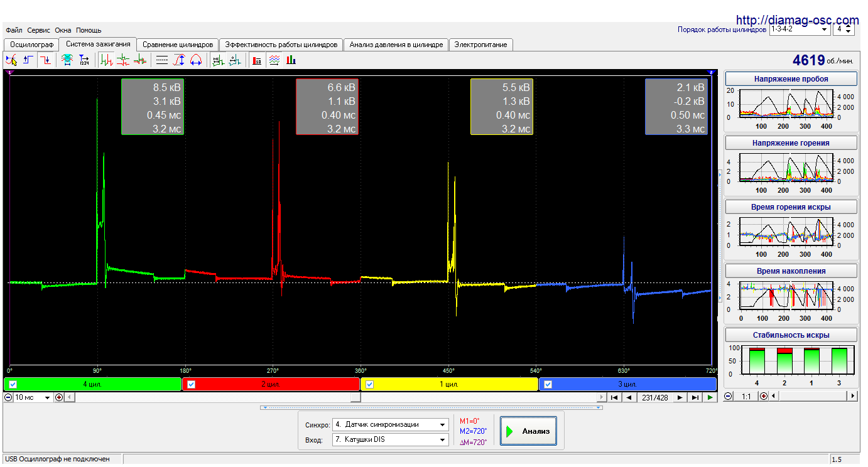Choose the falling edge trigger icon
This screenshot has height=467, width=868.
pos(46,60)
